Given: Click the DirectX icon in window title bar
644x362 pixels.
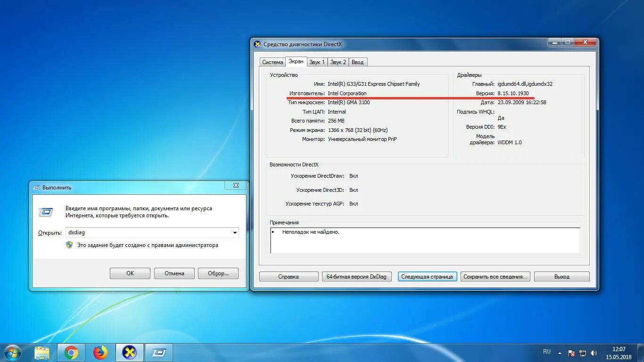Looking at the screenshot, I should click(x=257, y=44).
